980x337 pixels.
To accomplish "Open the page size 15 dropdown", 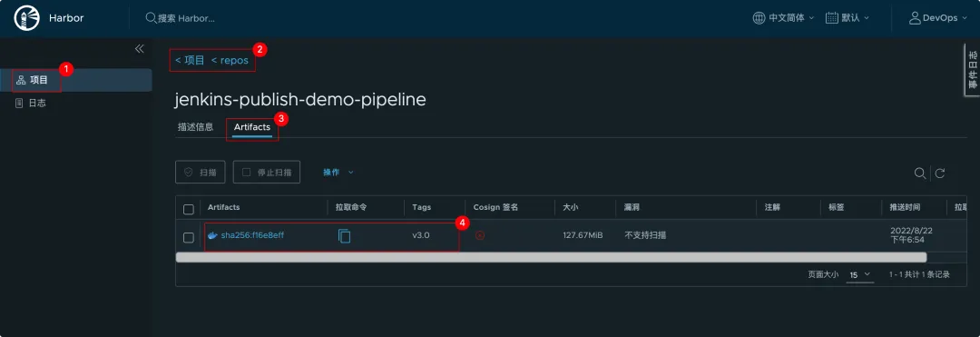I will click(x=860, y=275).
